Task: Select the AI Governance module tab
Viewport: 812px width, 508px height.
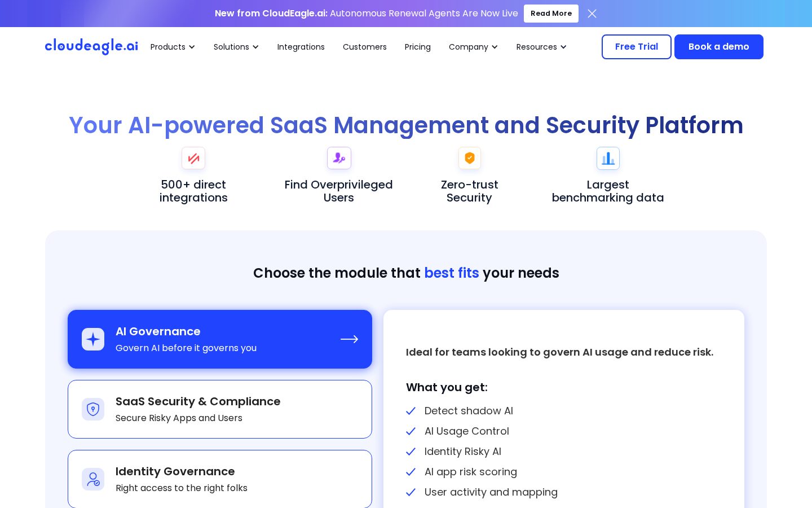Action: coord(220,339)
